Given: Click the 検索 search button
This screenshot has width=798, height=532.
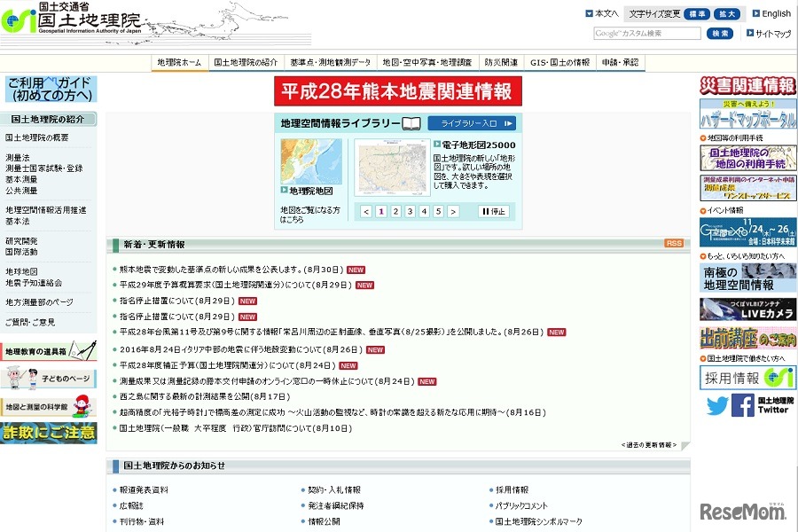Looking at the screenshot, I should (x=721, y=32).
